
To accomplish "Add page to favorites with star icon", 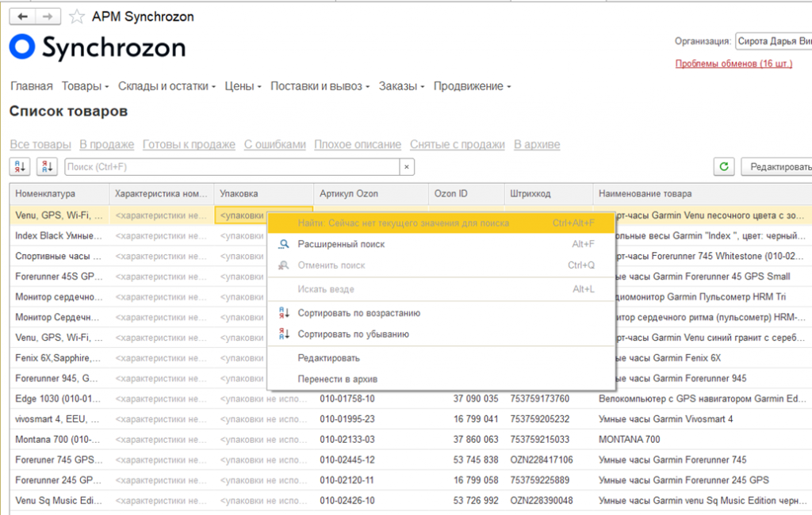I will pos(77,17).
